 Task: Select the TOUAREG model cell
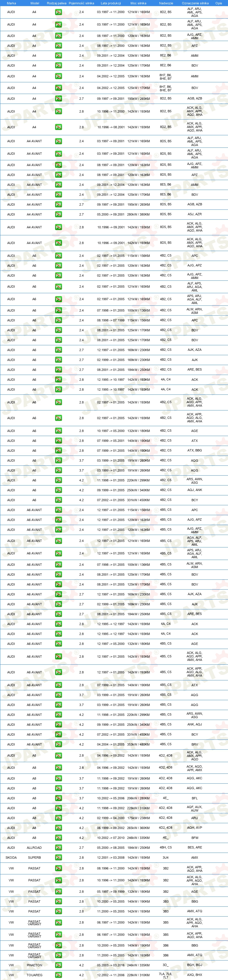click(x=34, y=975)
